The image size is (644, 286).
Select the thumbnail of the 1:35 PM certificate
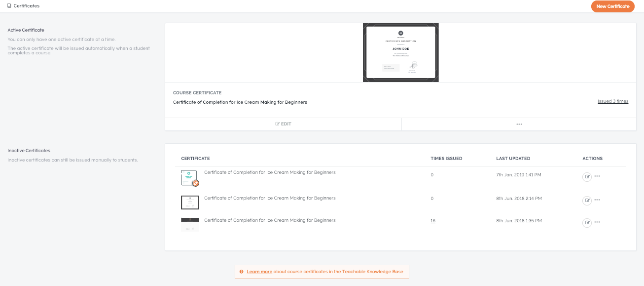pos(190,224)
